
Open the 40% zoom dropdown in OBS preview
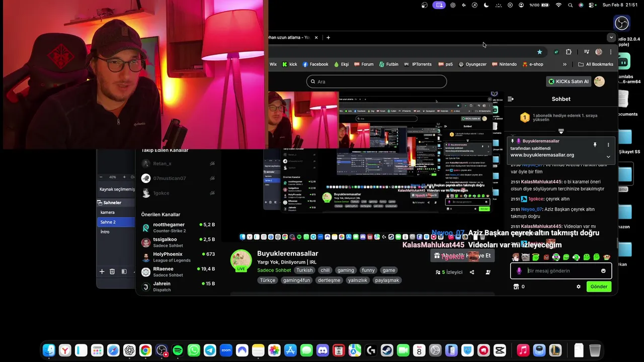pyautogui.click(x=113, y=177)
